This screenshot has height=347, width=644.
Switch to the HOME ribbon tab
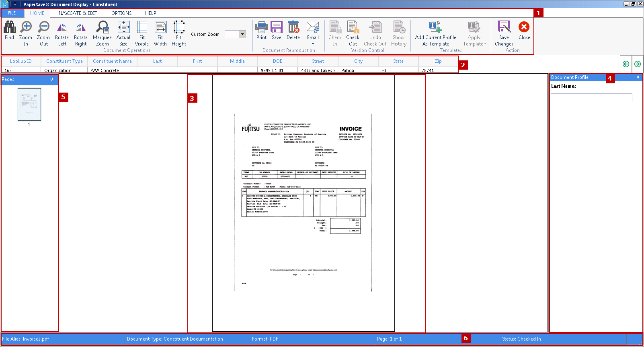pos(37,13)
